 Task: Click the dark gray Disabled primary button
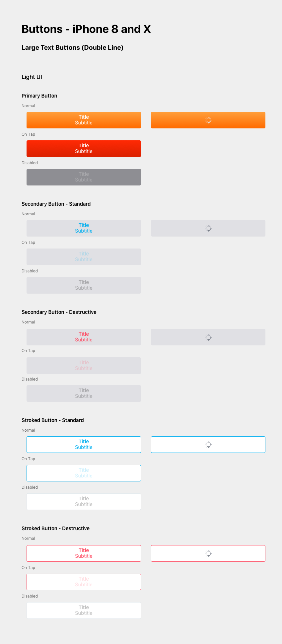coord(84,177)
